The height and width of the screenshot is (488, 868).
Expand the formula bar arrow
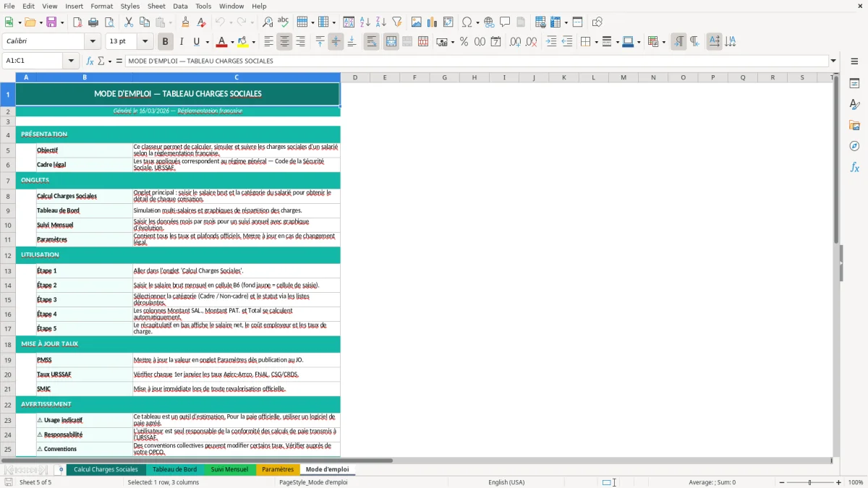tap(833, 61)
